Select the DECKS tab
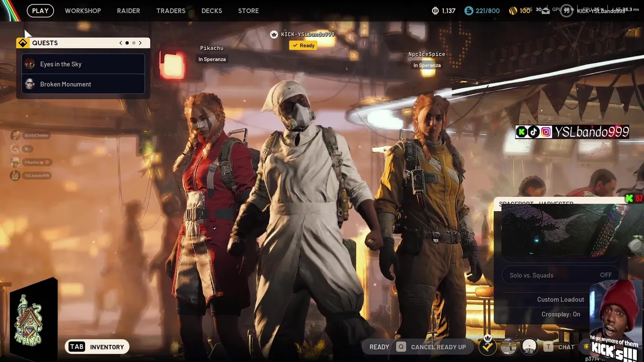This screenshot has width=644, height=362. (212, 11)
